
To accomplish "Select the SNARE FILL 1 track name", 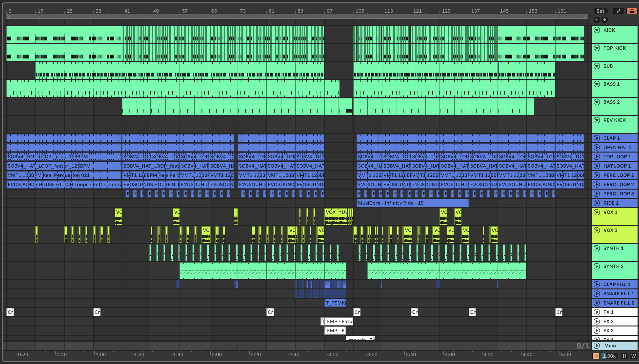I will (619, 294).
